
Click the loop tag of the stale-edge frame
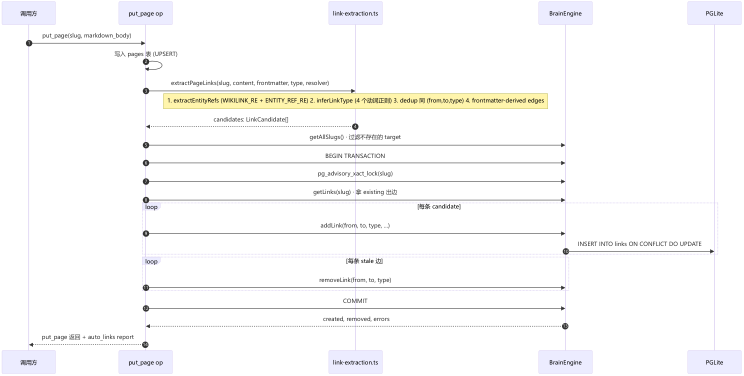(x=152, y=262)
